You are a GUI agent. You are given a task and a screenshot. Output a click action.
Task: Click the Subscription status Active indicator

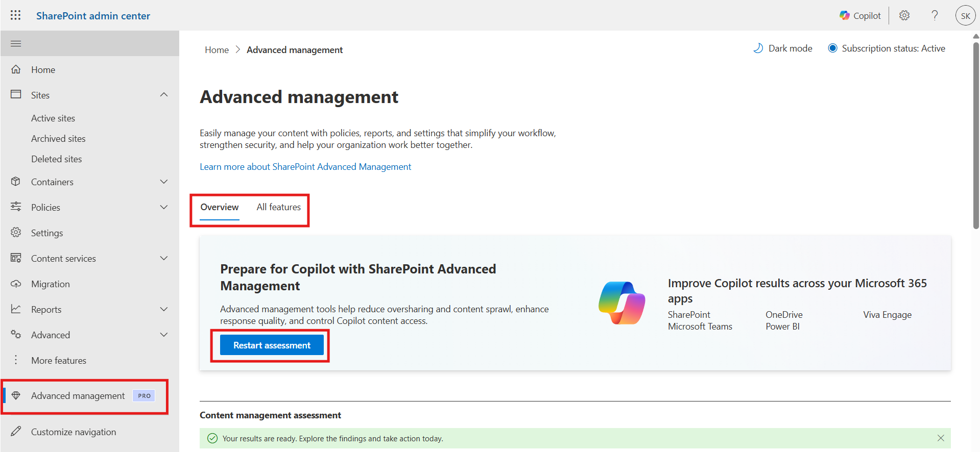pyautogui.click(x=887, y=48)
